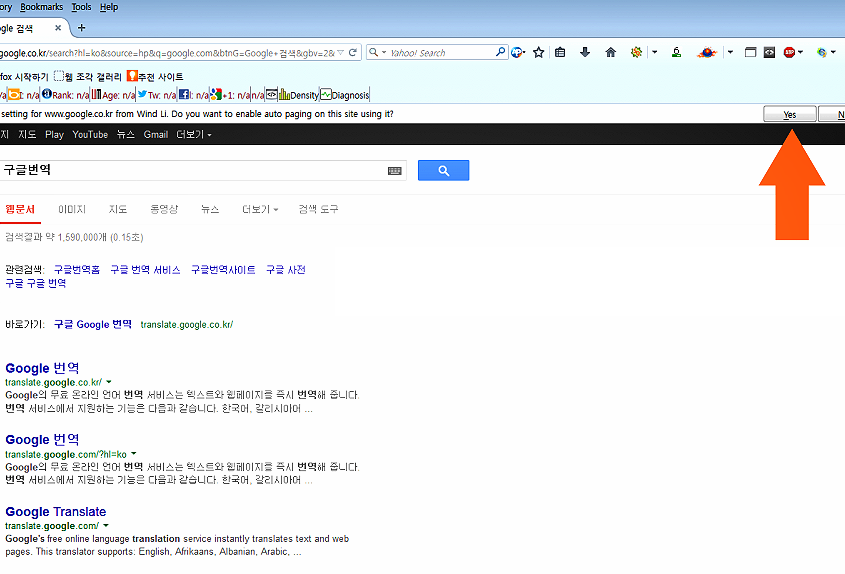Click the red and blue splash extension icon
The image size is (845, 574).
(x=707, y=52)
